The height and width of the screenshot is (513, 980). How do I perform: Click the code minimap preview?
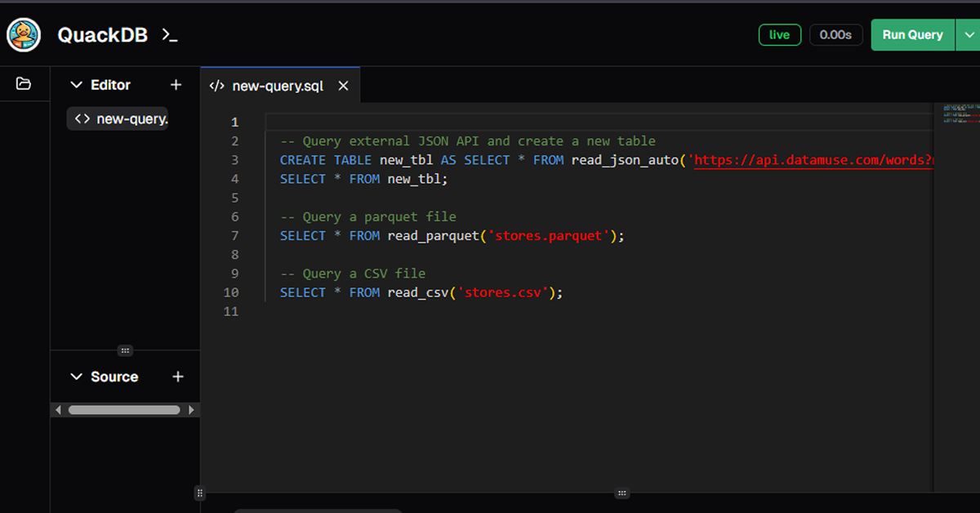960,114
